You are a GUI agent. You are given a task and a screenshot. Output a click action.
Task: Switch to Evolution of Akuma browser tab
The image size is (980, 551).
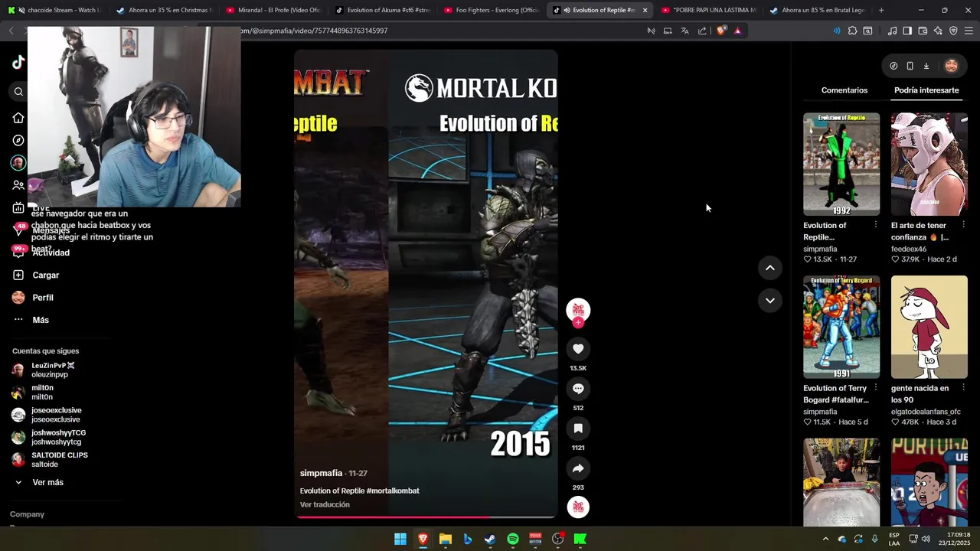point(381,10)
